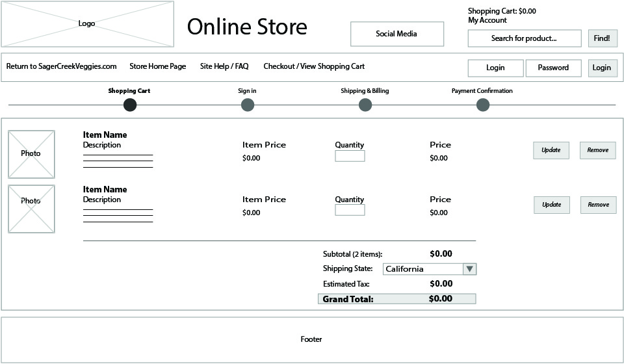Remove the second cart item
624x364 pixels.
[x=598, y=205]
